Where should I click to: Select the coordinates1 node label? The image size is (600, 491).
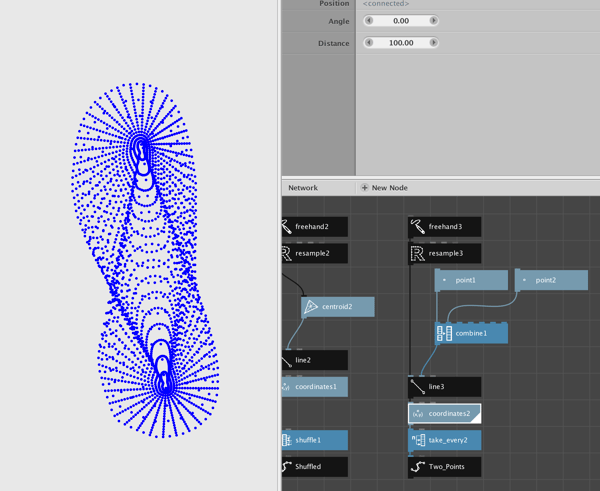coord(316,387)
